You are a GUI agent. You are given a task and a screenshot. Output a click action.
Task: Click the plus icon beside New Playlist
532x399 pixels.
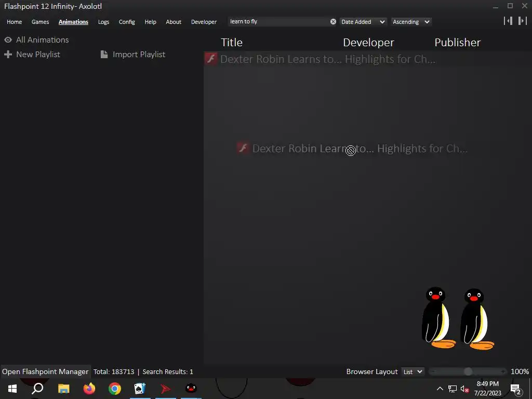[x=8, y=54]
